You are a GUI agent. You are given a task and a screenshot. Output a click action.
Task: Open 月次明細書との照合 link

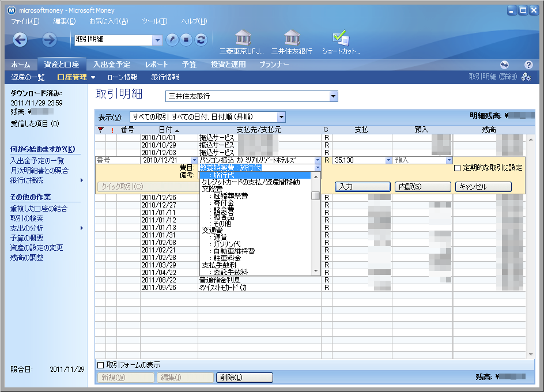(39, 171)
